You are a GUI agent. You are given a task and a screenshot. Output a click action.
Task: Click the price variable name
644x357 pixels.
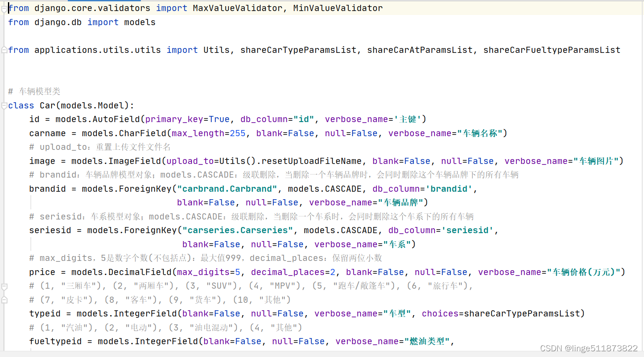pyautogui.click(x=42, y=272)
